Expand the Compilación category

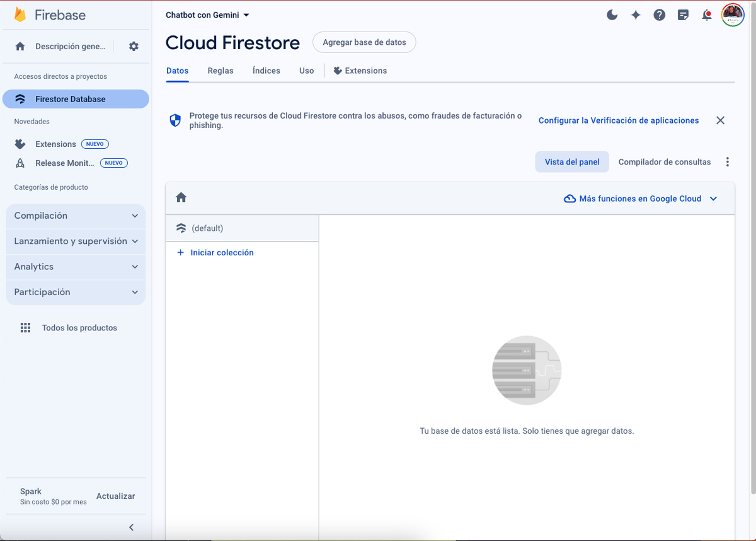[76, 216]
